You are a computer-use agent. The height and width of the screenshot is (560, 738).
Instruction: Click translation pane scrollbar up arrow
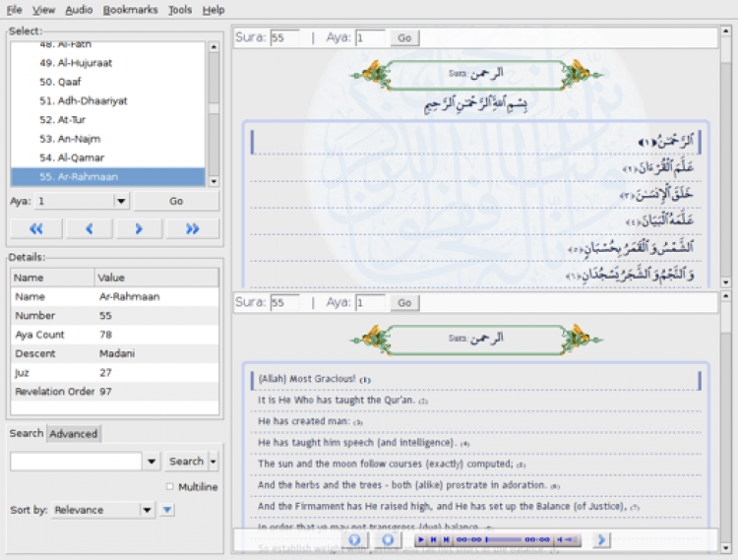(725, 296)
